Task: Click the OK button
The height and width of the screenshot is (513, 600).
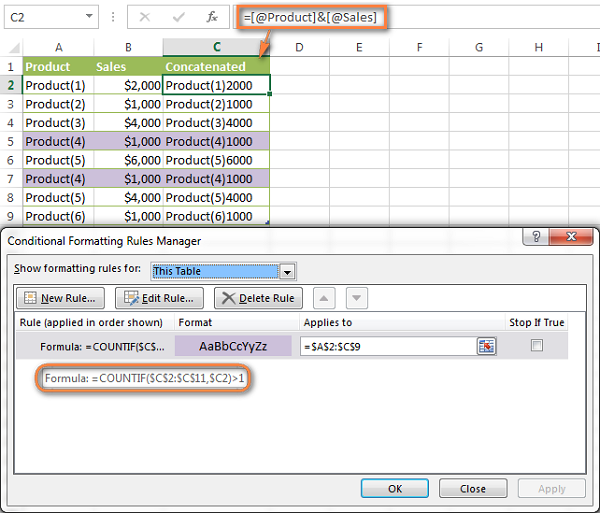Action: coord(395,489)
